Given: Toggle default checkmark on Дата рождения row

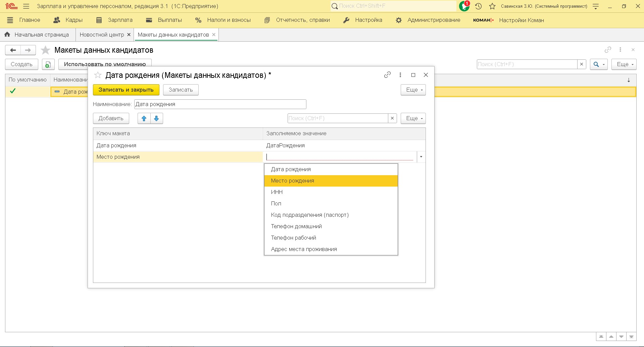Looking at the screenshot, I should point(13,91).
